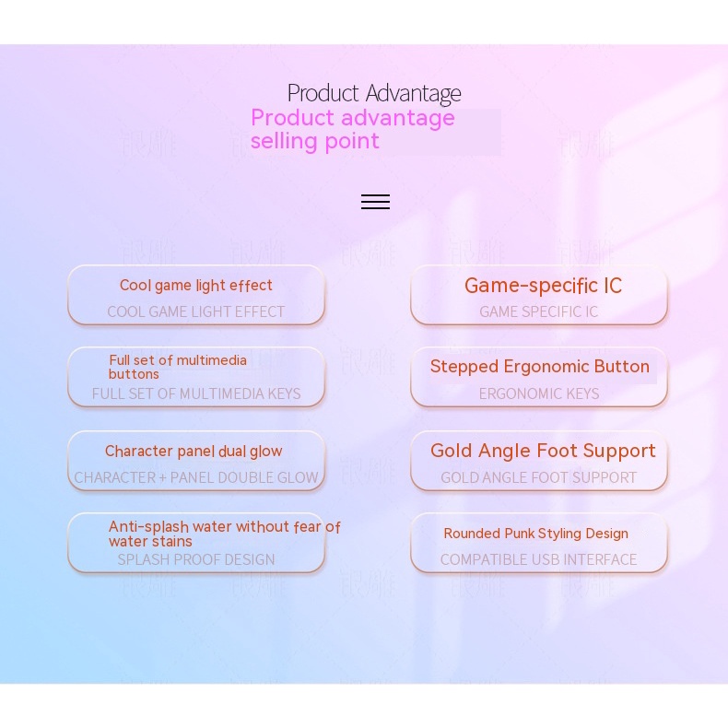Click the pink "Product advantage" text line
The image size is (728, 728).
tap(352, 118)
